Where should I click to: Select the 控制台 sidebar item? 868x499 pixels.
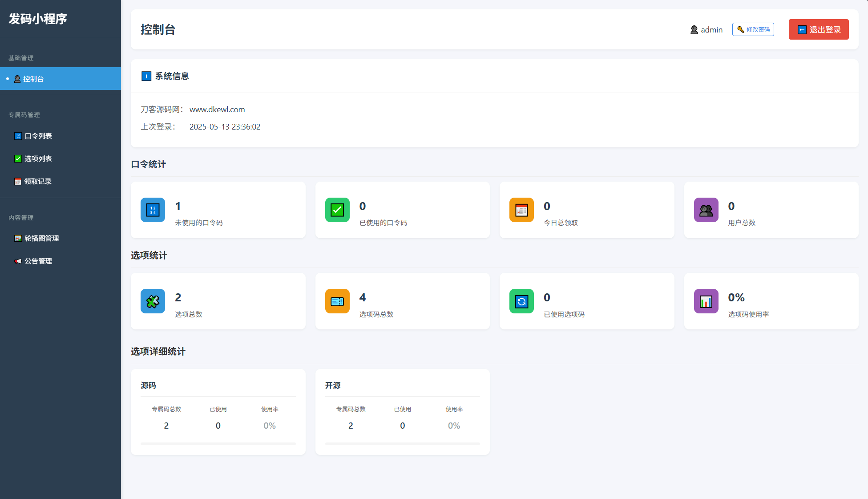[33, 79]
